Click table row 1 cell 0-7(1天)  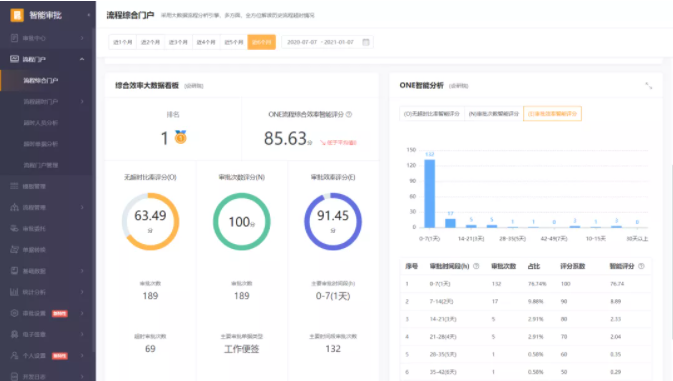[440, 284]
